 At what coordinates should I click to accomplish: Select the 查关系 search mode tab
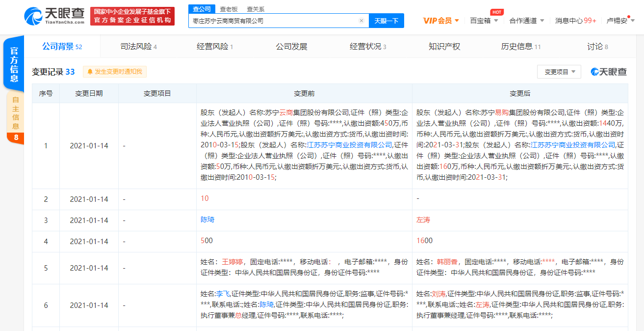click(256, 9)
